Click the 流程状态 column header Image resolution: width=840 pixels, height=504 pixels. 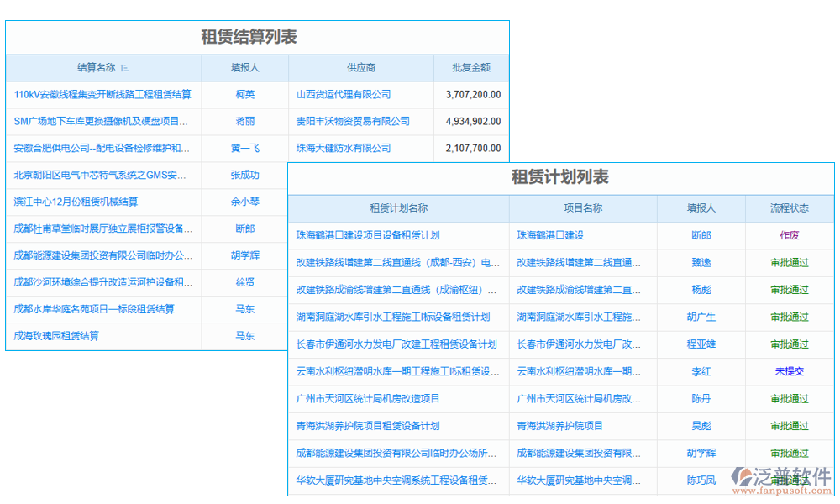point(789,208)
